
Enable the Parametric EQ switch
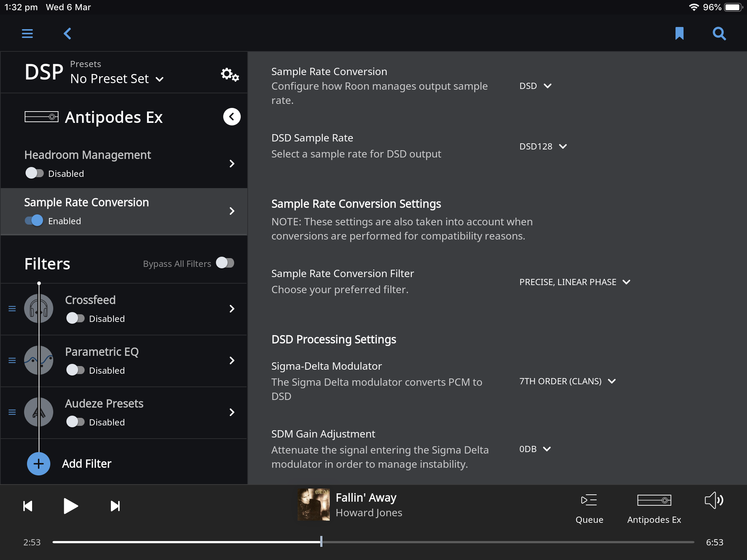[75, 370]
